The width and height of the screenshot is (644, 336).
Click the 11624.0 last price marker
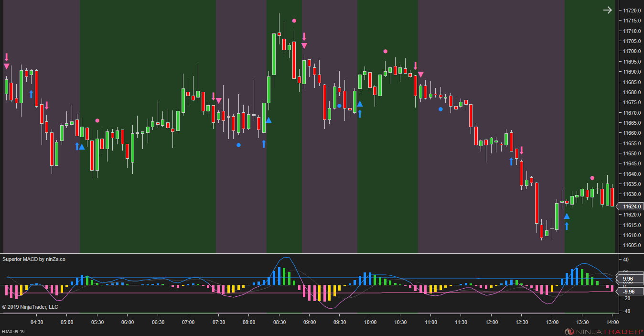click(632, 206)
